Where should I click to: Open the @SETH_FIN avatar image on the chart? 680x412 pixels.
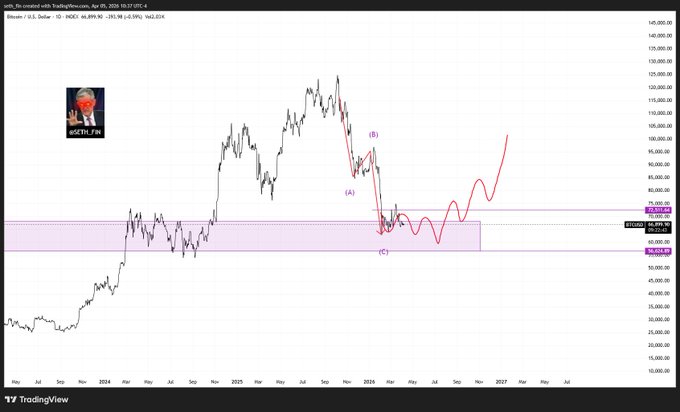click(x=85, y=113)
